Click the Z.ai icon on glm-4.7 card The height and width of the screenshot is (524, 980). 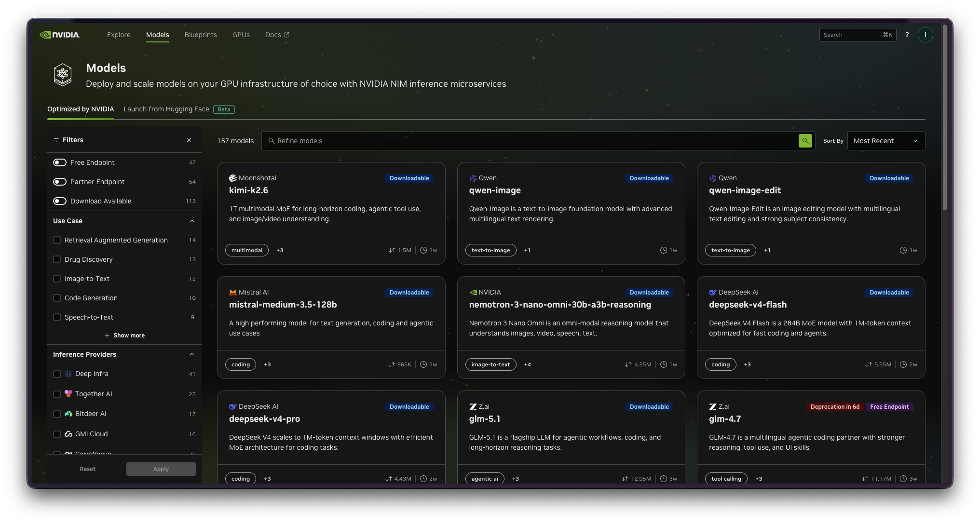[x=712, y=407]
